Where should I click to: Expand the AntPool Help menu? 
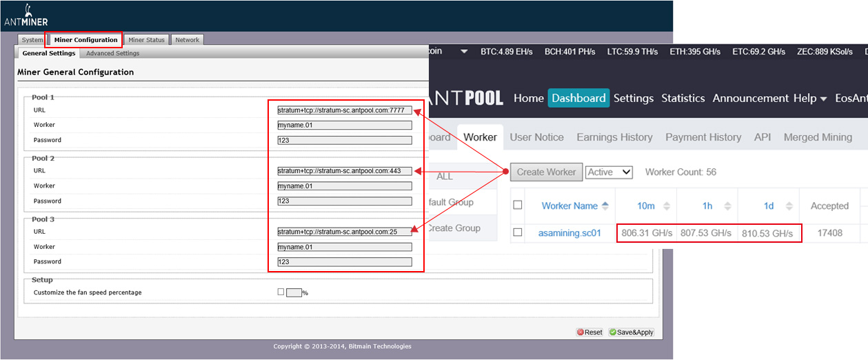pos(809,98)
